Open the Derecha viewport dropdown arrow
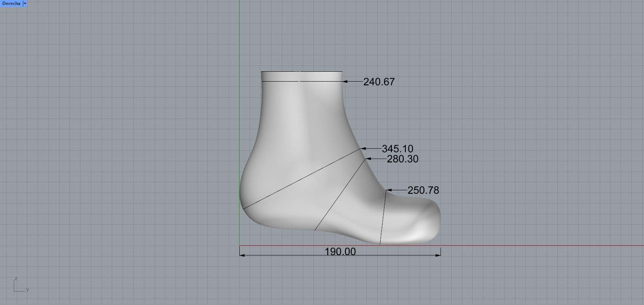 pos(25,3)
